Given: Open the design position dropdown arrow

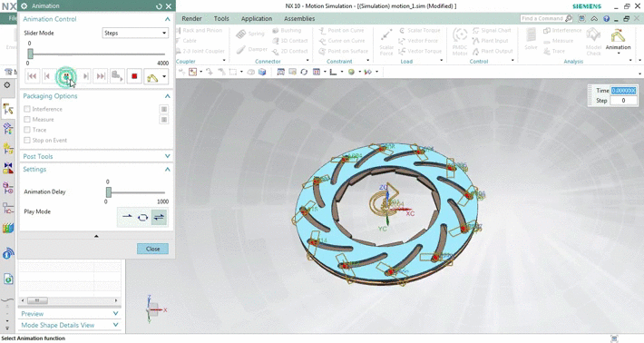Looking at the screenshot, I should click(164, 76).
